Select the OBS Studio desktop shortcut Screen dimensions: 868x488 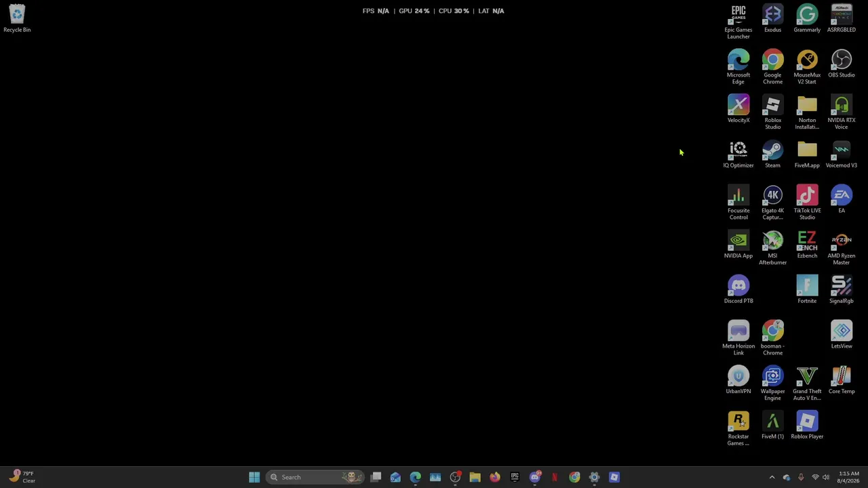(x=842, y=64)
